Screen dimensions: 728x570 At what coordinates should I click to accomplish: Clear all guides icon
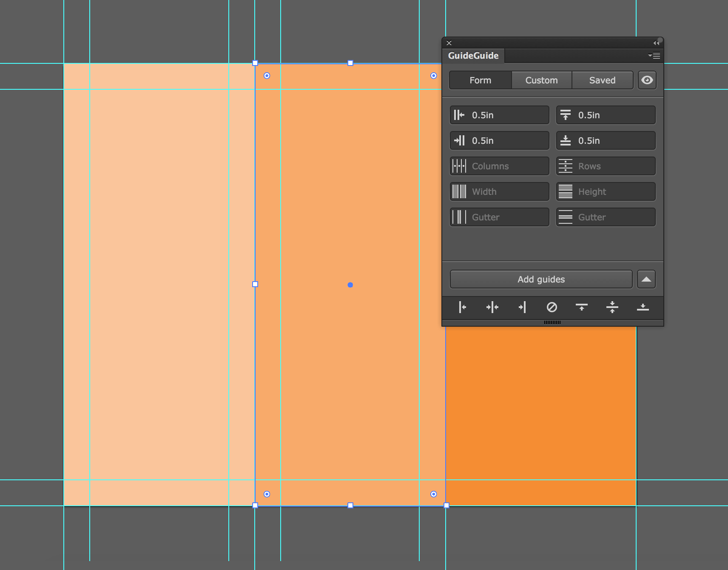click(x=552, y=307)
